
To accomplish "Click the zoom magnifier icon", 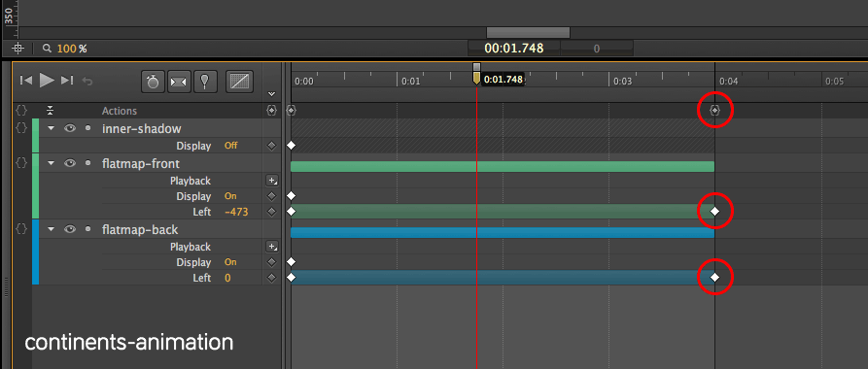I will [x=47, y=49].
